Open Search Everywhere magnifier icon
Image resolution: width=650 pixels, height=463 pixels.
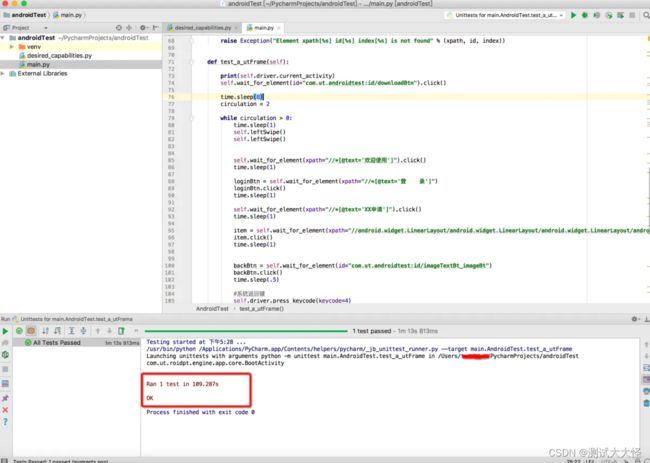point(646,15)
